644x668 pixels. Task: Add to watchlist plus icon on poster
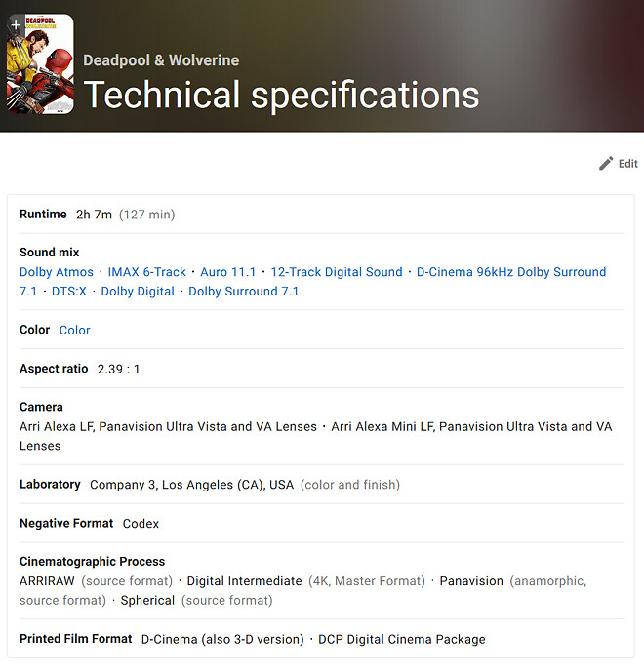coord(16,24)
